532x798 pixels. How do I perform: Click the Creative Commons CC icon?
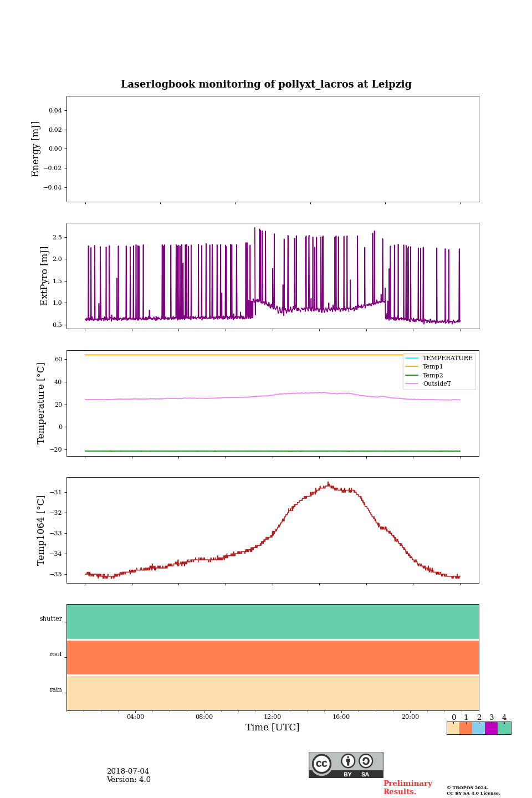[x=321, y=764]
